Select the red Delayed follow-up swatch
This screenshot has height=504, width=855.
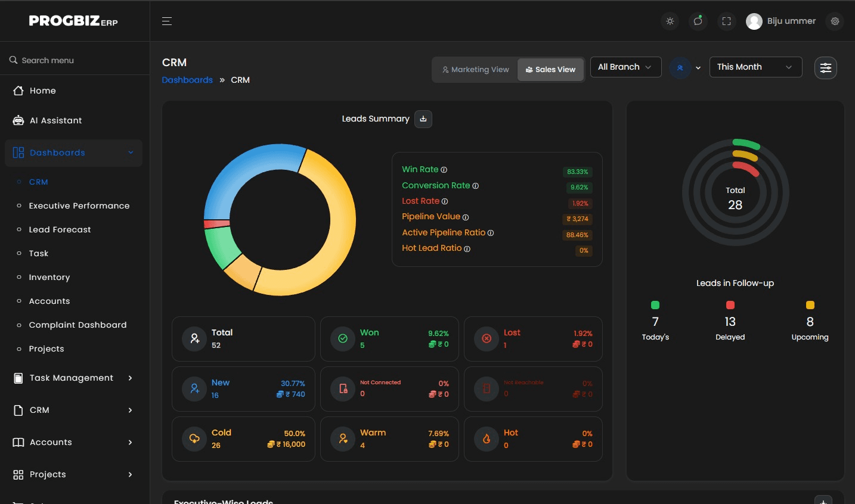(730, 305)
